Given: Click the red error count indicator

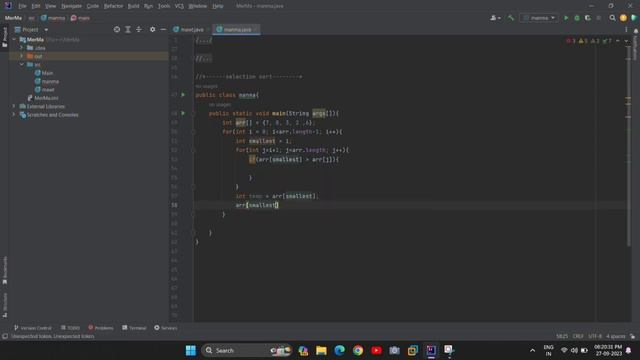Looking at the screenshot, I should click(x=571, y=41).
